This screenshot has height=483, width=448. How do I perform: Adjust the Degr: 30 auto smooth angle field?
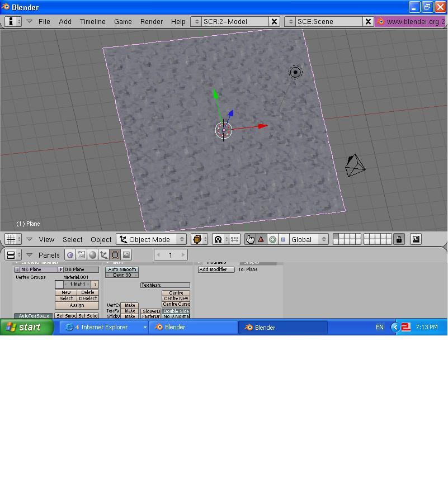pos(122,275)
